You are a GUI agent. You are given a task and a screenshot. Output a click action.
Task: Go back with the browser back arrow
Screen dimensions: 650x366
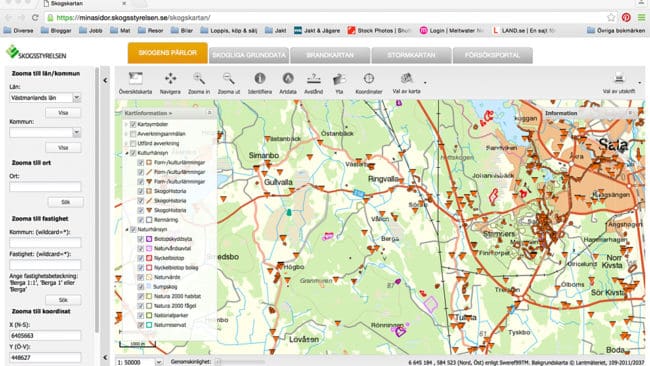coord(8,17)
